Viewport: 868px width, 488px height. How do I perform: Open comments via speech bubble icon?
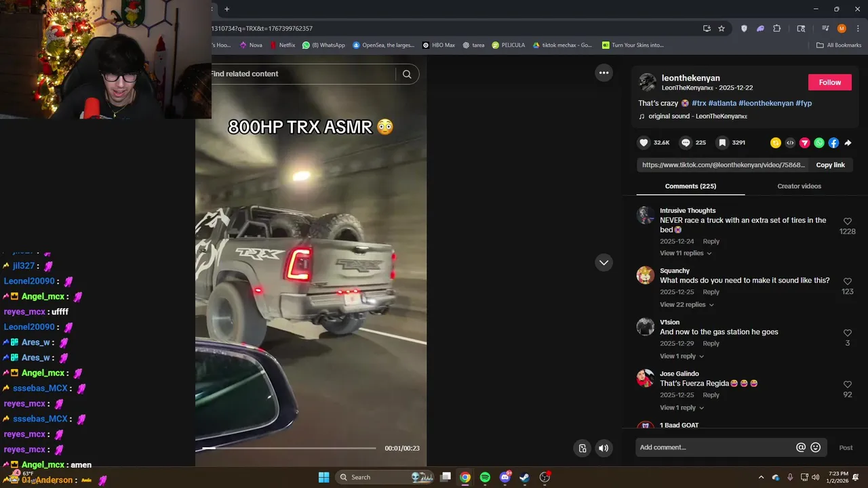click(686, 142)
